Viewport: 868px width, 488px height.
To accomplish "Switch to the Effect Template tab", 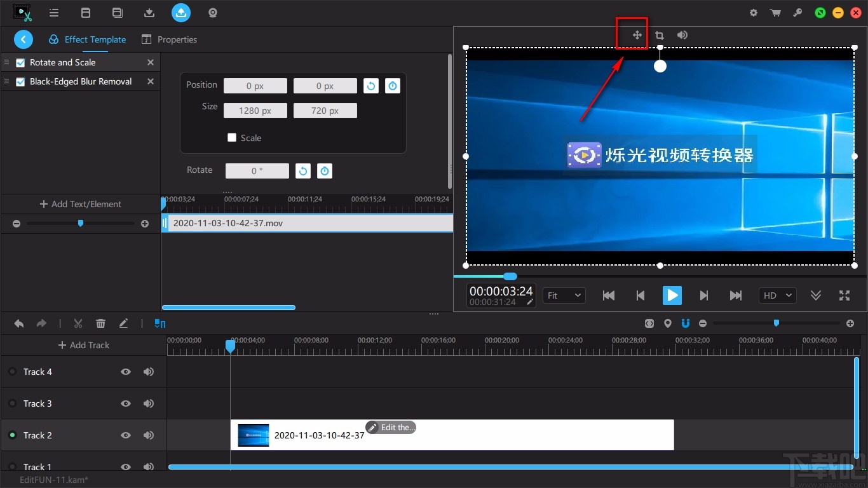I will pyautogui.click(x=88, y=39).
